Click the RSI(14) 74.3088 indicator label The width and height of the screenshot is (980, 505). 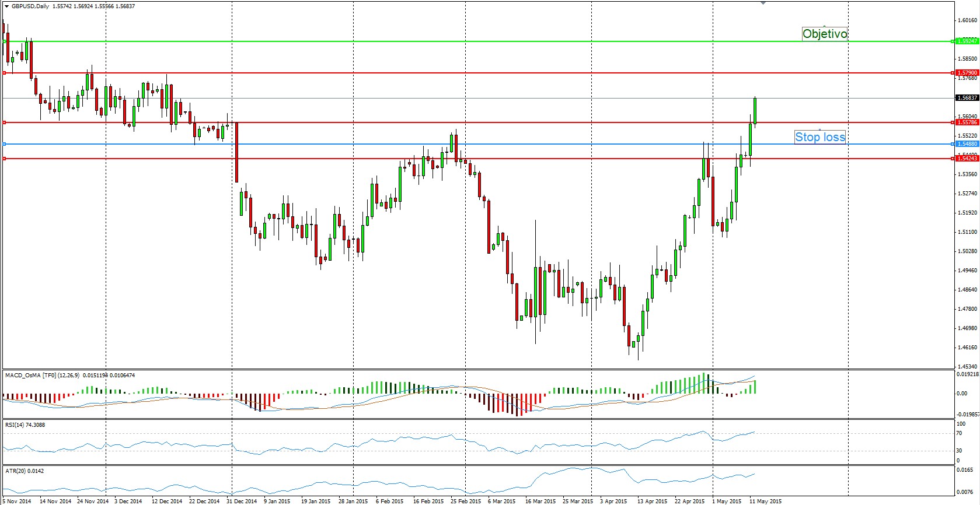coord(25,425)
